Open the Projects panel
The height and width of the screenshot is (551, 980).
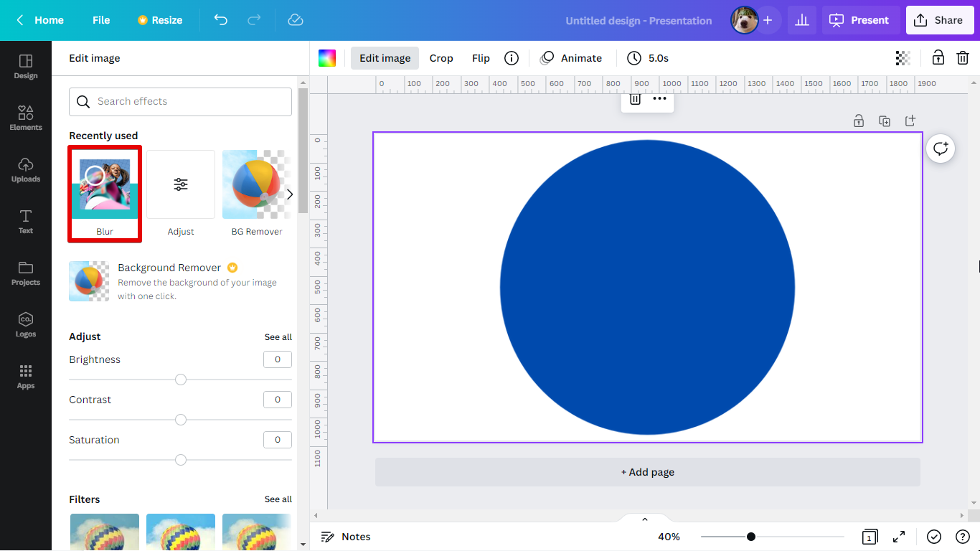[25, 272]
